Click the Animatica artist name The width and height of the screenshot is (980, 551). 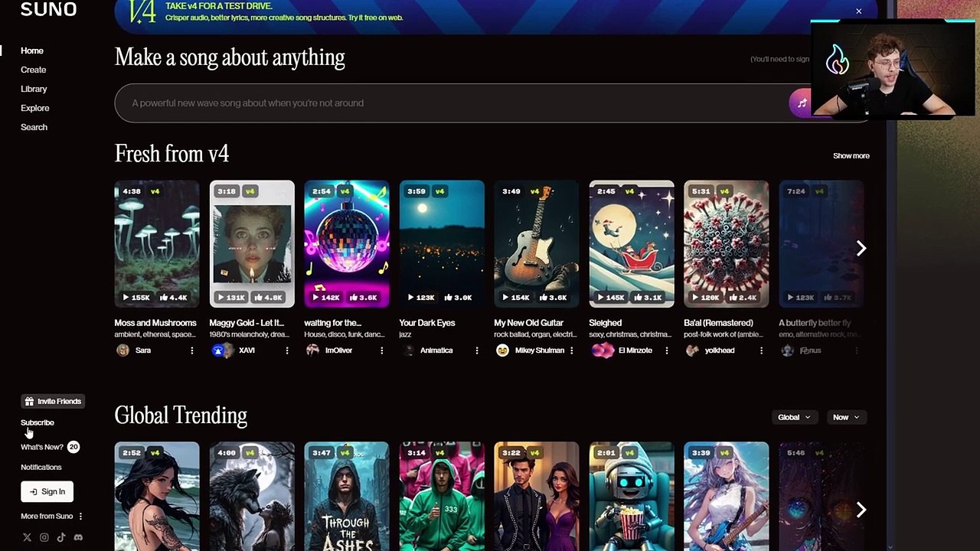(x=436, y=350)
